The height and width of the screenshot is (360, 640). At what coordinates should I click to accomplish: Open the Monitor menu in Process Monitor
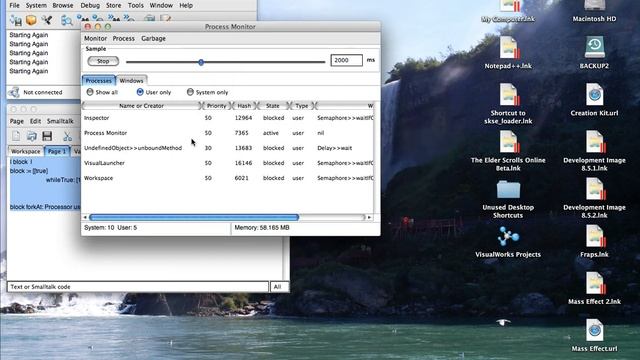[95, 38]
